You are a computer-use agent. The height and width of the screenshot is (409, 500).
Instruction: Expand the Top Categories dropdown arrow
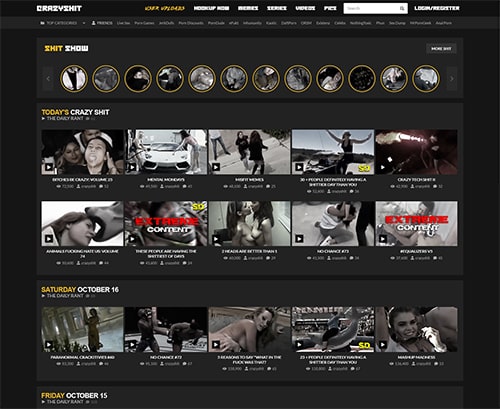84,23
